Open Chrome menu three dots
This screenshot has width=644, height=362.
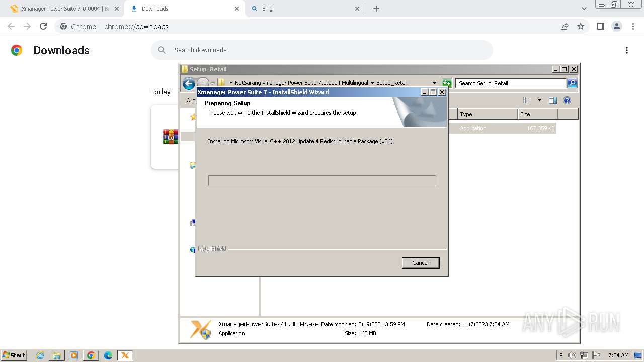tap(632, 26)
